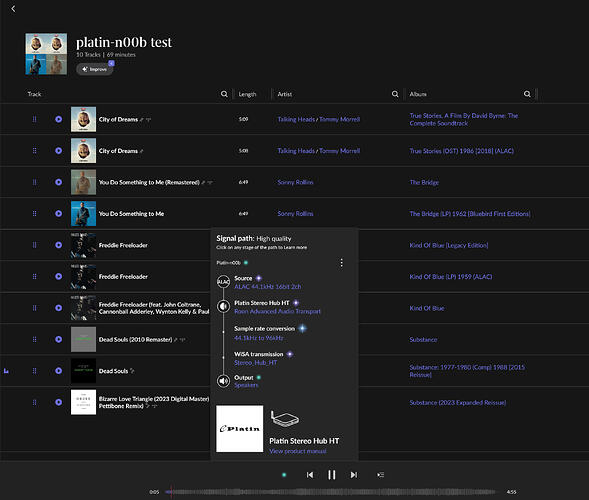Open album The Bridge

(x=424, y=182)
